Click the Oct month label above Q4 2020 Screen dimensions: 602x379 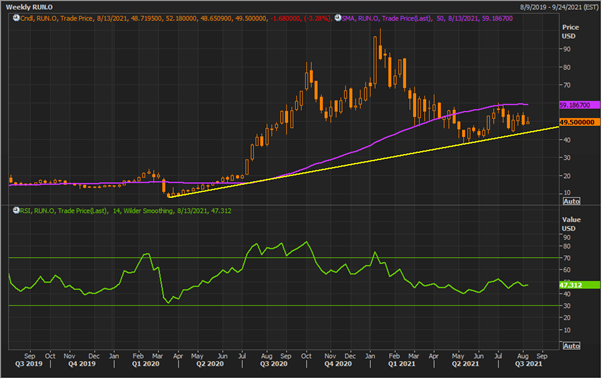306,356
